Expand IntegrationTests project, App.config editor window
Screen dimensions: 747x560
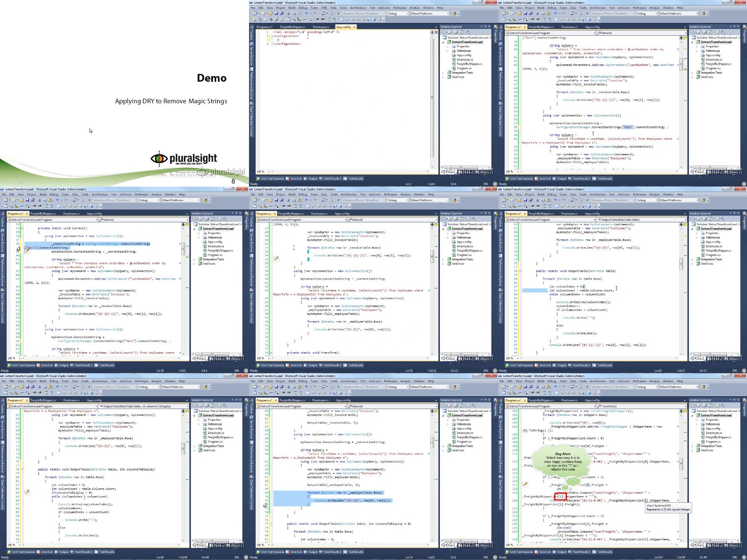click(x=443, y=73)
